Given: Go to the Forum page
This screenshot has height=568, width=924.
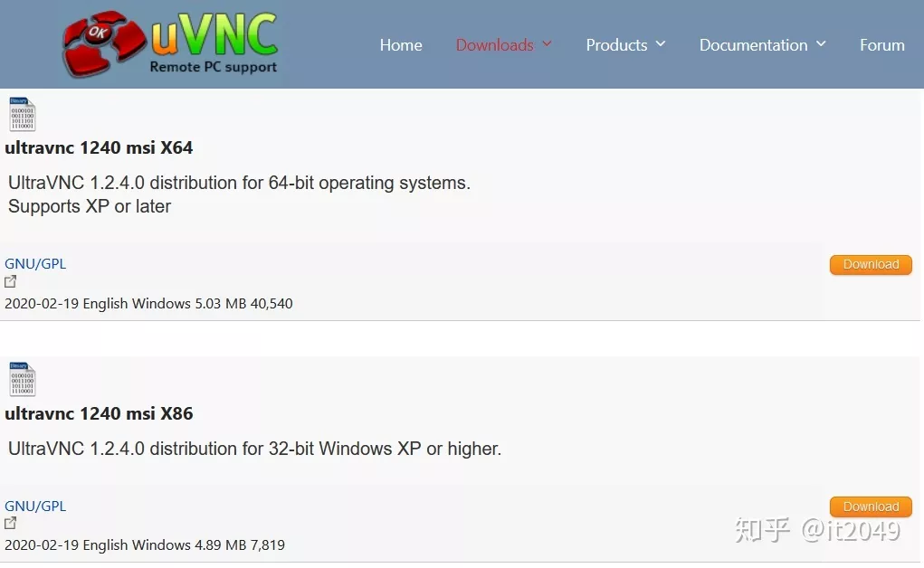Looking at the screenshot, I should tap(881, 45).
